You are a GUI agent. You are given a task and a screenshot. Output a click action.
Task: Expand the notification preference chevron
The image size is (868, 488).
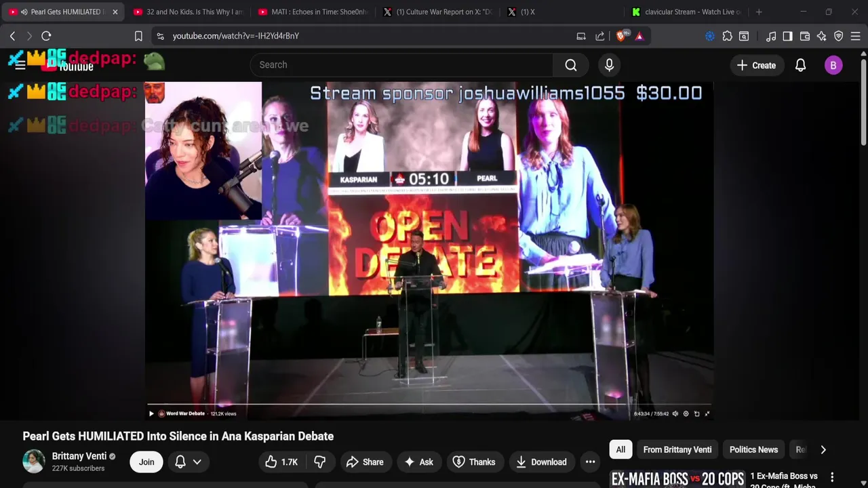[197, 462]
